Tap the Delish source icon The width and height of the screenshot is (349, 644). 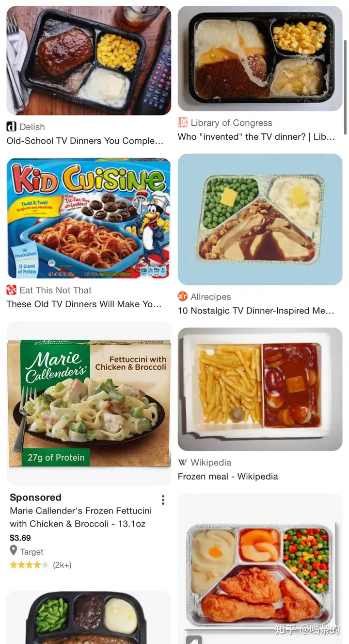[x=11, y=127]
